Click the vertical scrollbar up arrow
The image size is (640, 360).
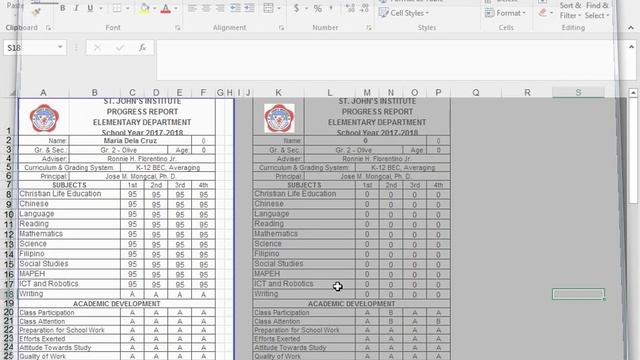pyautogui.click(x=633, y=93)
